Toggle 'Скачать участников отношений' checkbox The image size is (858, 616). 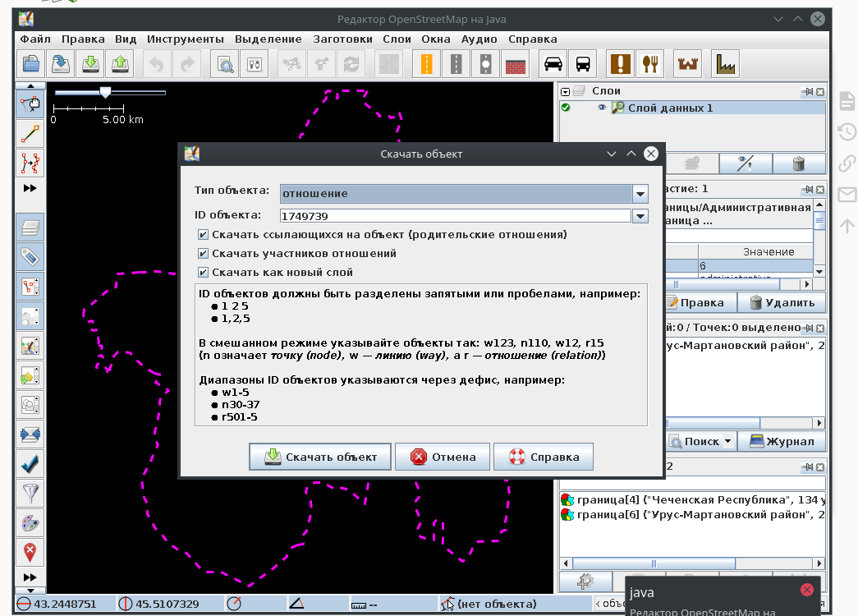click(x=203, y=254)
